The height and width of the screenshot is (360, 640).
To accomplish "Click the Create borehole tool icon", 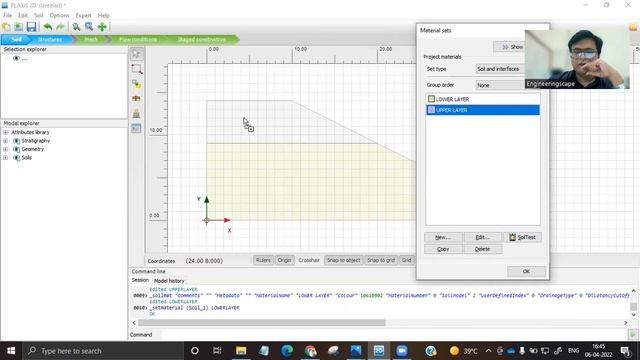I will click(136, 84).
